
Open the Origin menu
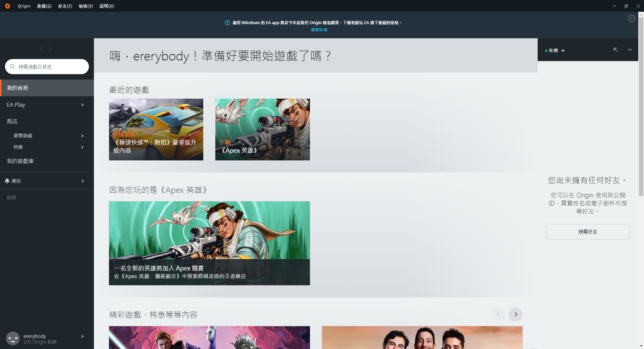tap(24, 6)
